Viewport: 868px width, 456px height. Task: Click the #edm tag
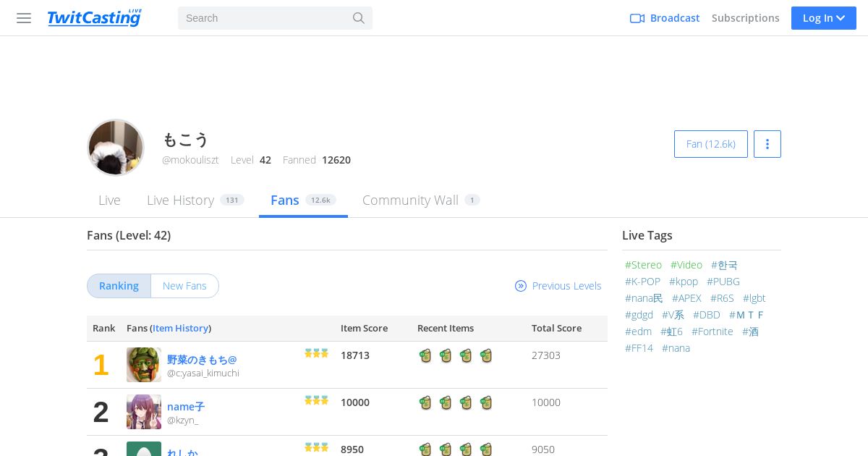coord(639,332)
